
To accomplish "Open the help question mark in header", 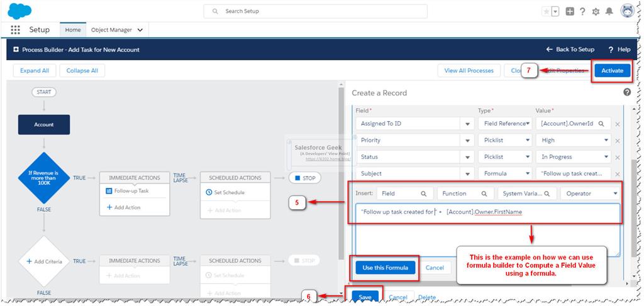I will pyautogui.click(x=582, y=11).
